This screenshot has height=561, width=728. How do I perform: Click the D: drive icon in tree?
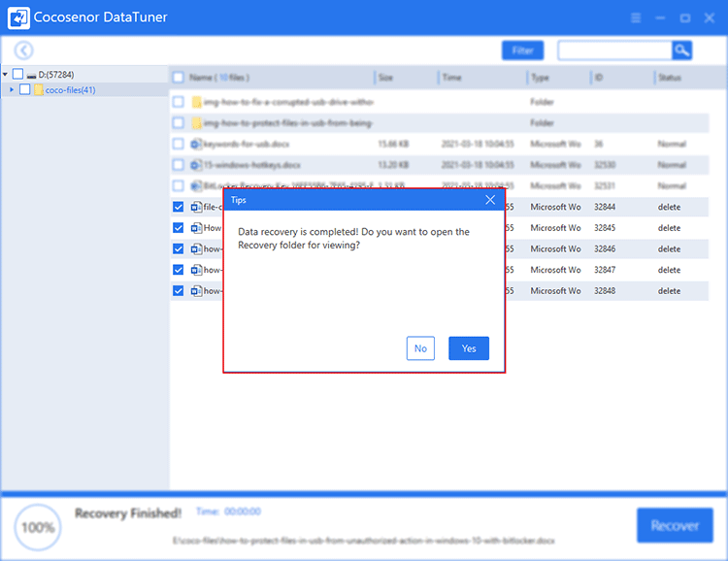32,75
